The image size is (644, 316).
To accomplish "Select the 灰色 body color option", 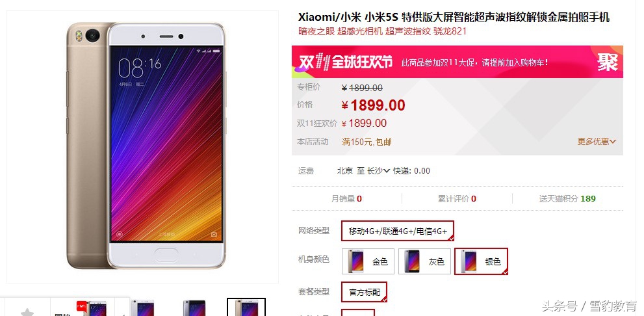I will tap(425, 261).
